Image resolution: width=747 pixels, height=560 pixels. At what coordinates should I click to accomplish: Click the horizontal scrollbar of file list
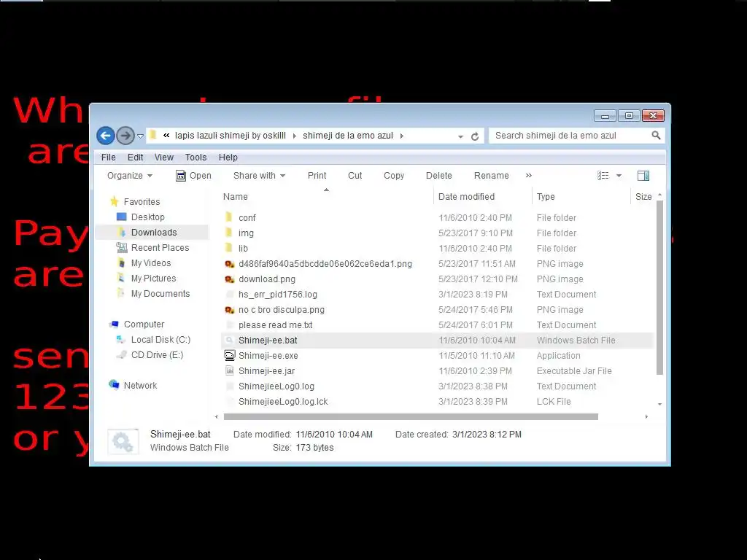click(411, 416)
